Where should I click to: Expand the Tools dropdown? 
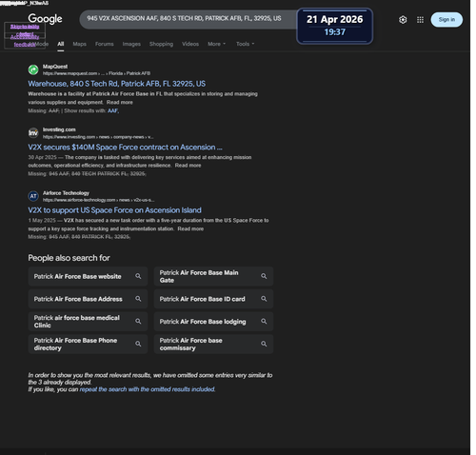click(245, 44)
